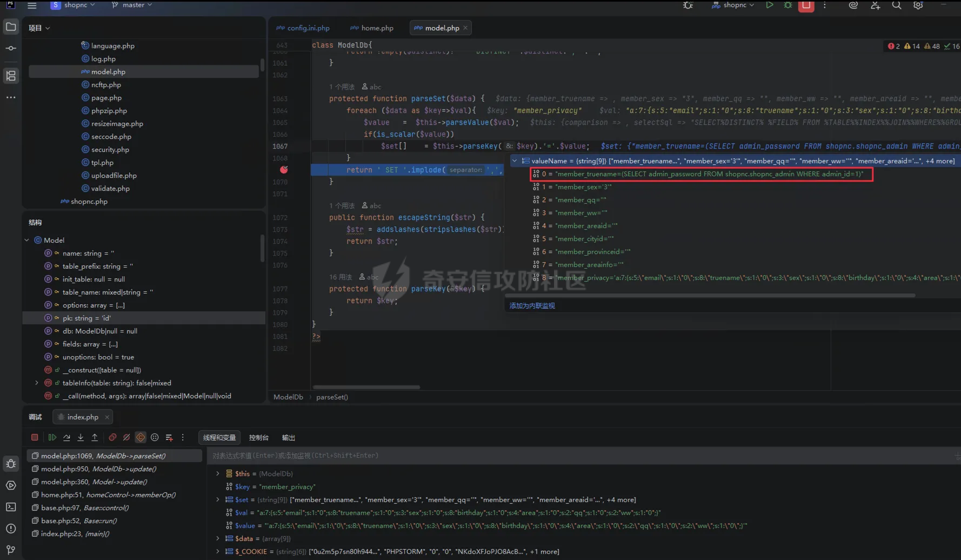This screenshot has height=560, width=961.
Task: Click the Step Into debug icon
Action: (x=81, y=437)
